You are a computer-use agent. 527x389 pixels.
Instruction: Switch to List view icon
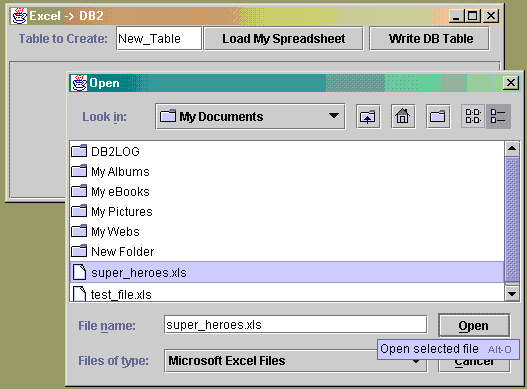[473, 117]
